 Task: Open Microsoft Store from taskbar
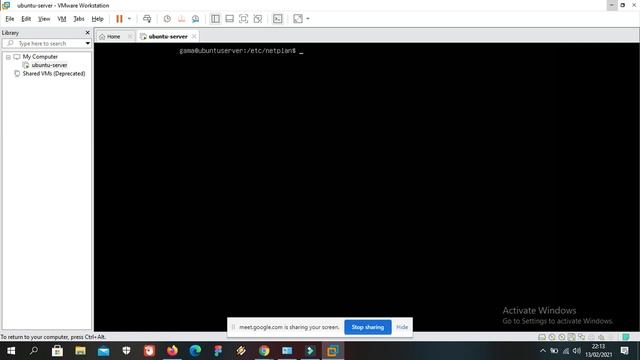pyautogui.click(x=57, y=351)
